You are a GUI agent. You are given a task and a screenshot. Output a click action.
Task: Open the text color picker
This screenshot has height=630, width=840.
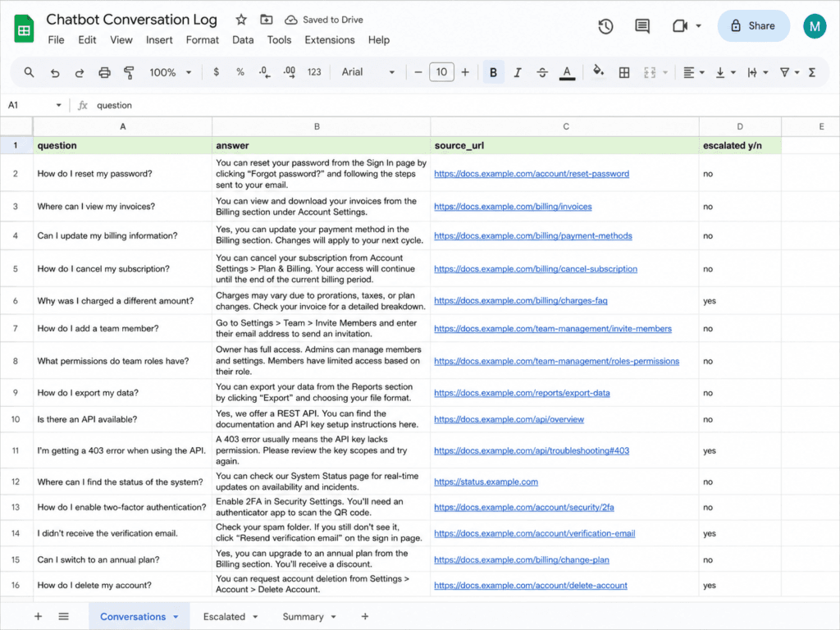(567, 72)
